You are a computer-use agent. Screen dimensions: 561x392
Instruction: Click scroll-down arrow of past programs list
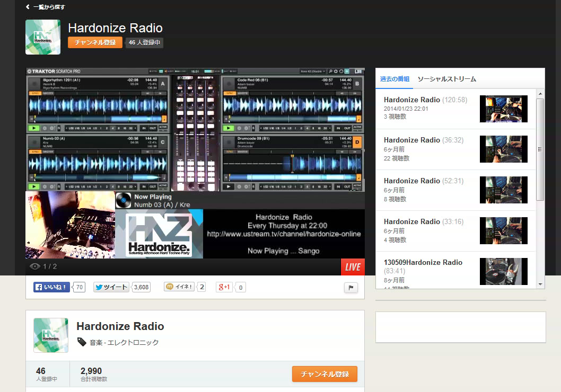tap(540, 284)
